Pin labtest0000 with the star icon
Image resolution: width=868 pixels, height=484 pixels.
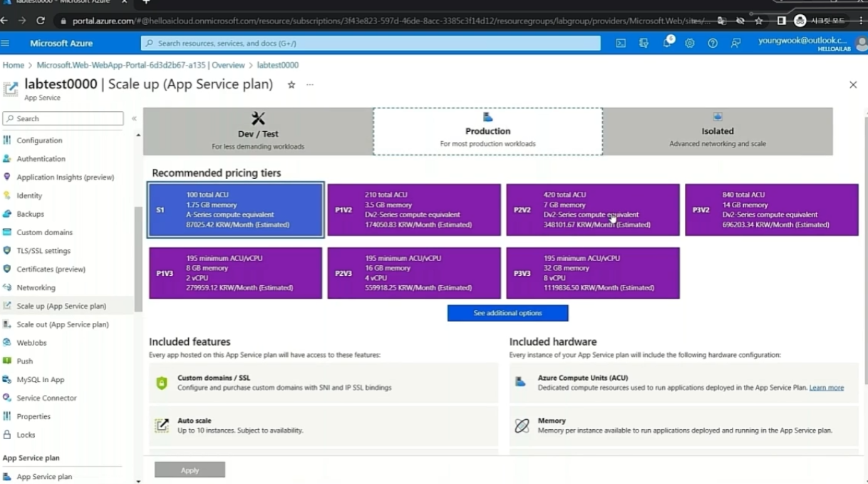291,85
